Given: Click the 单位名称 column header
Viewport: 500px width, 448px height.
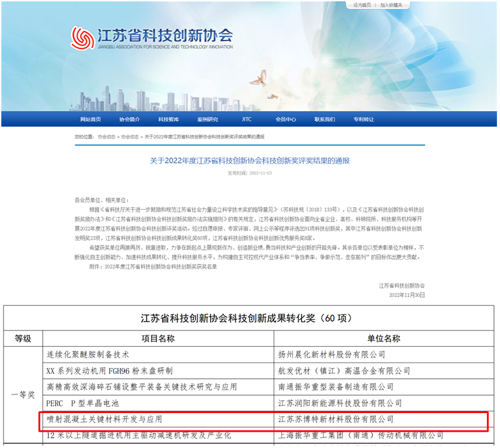Looking at the screenshot, I should tap(384, 338).
